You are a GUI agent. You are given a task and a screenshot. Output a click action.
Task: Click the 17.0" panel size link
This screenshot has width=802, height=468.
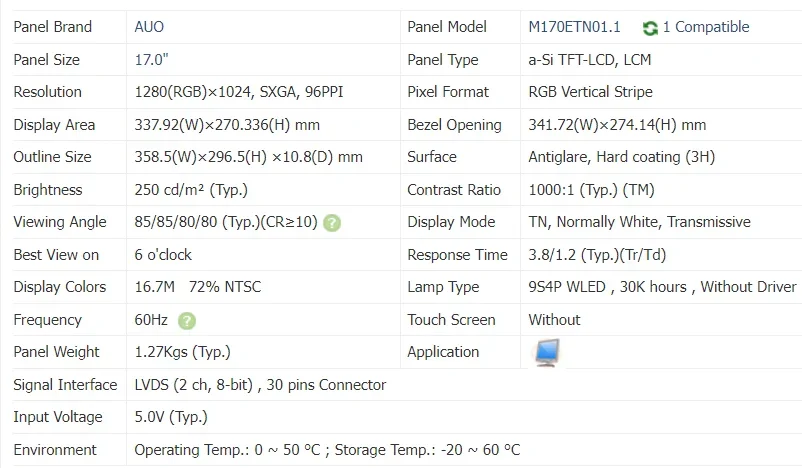[x=151, y=59]
